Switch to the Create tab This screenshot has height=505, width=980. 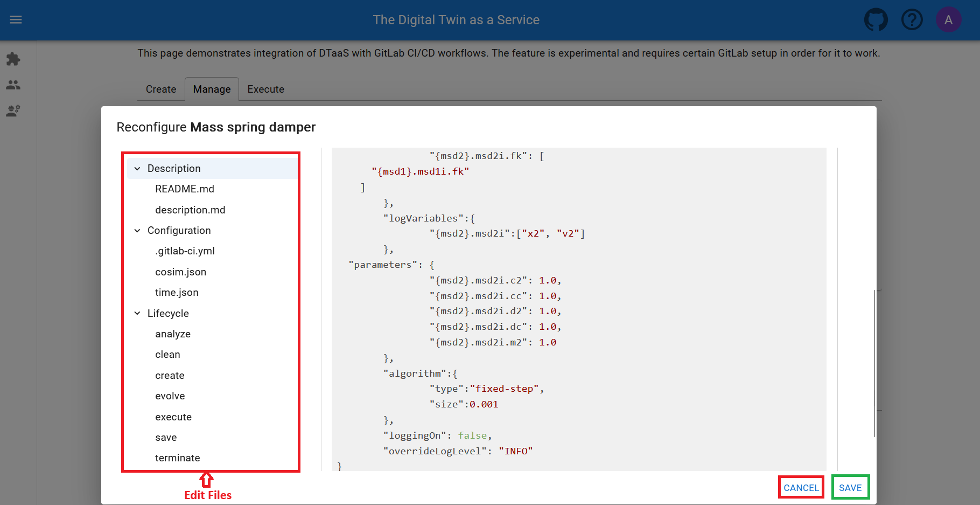pos(160,89)
